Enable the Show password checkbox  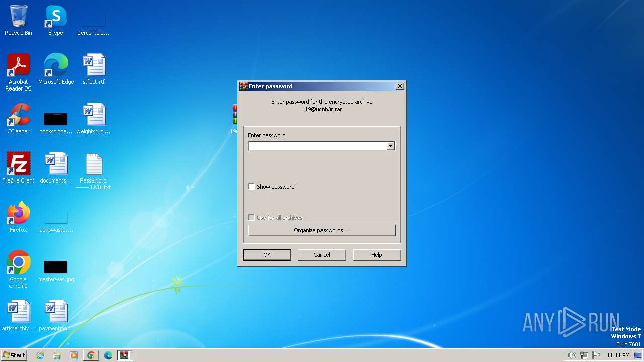coord(252,187)
